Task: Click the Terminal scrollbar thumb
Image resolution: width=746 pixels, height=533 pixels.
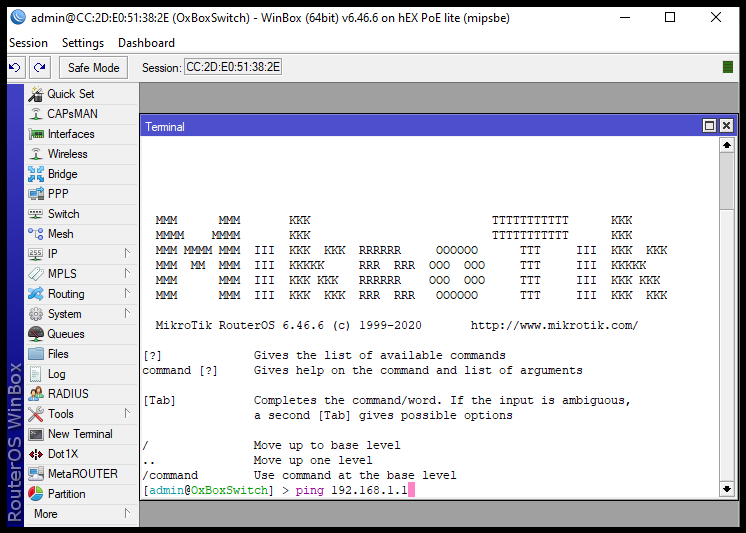Action: 726,181
